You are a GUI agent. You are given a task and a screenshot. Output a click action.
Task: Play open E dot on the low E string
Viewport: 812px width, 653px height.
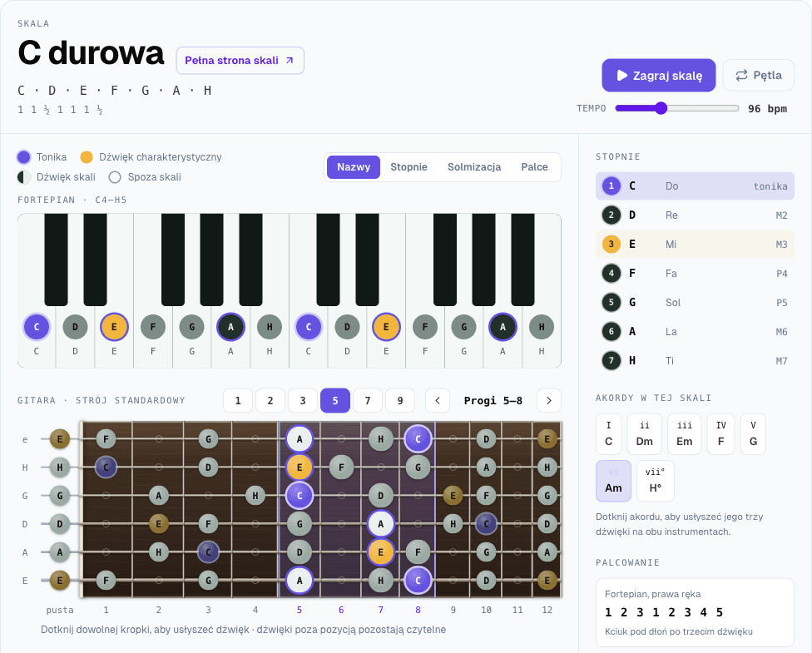coord(60,580)
